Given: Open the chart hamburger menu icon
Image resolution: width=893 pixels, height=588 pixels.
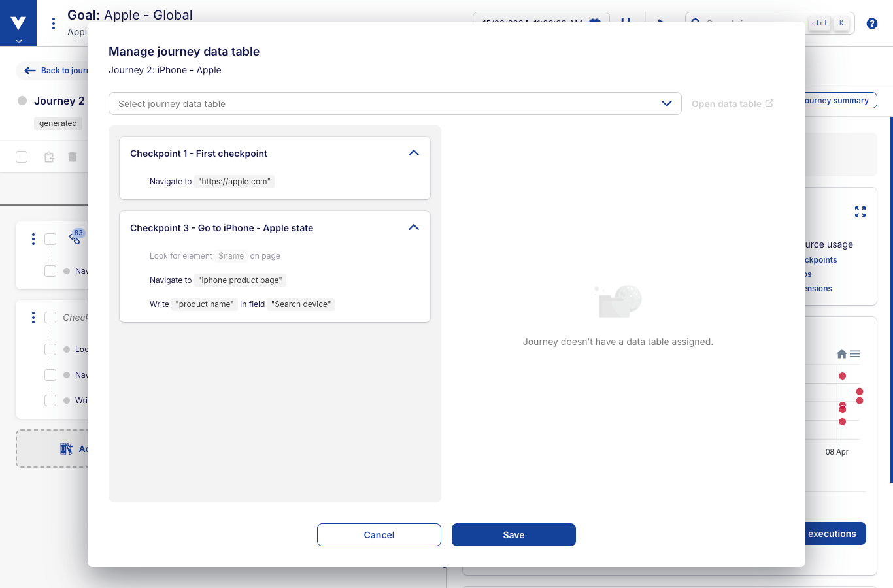Looking at the screenshot, I should pos(854,354).
